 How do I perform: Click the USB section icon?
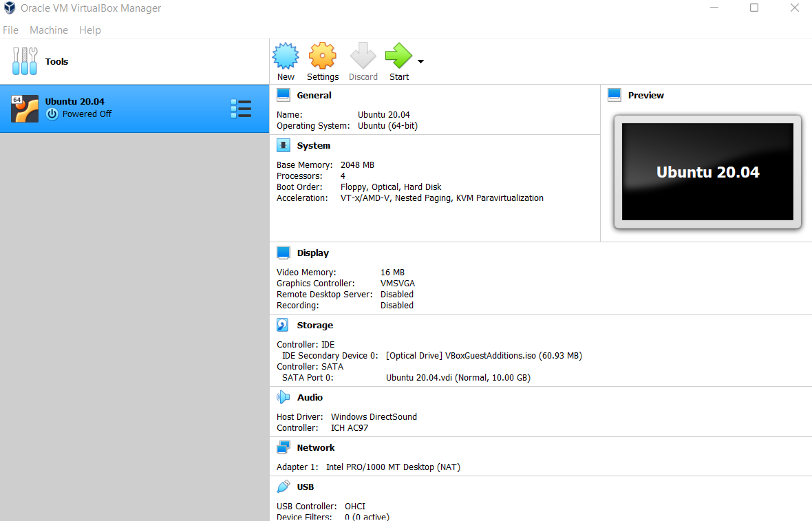pyautogui.click(x=284, y=486)
